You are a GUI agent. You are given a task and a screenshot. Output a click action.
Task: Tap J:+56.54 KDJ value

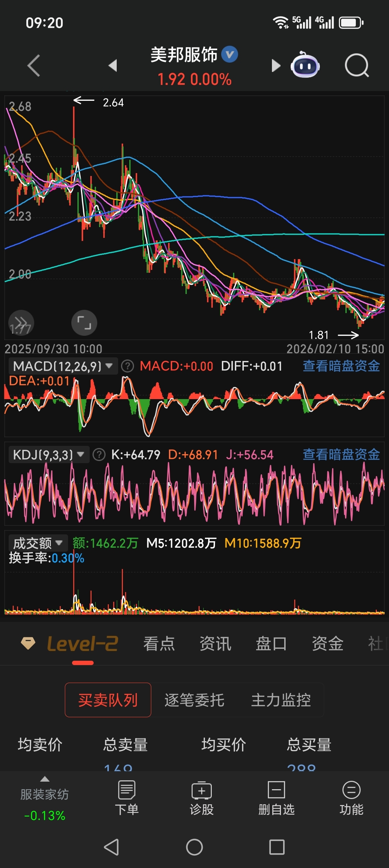(x=250, y=455)
